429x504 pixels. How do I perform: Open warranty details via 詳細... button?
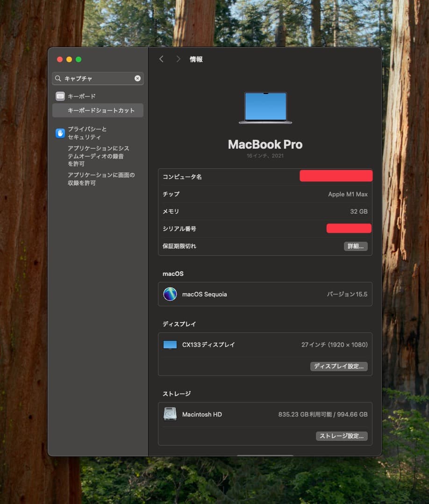[x=355, y=246]
